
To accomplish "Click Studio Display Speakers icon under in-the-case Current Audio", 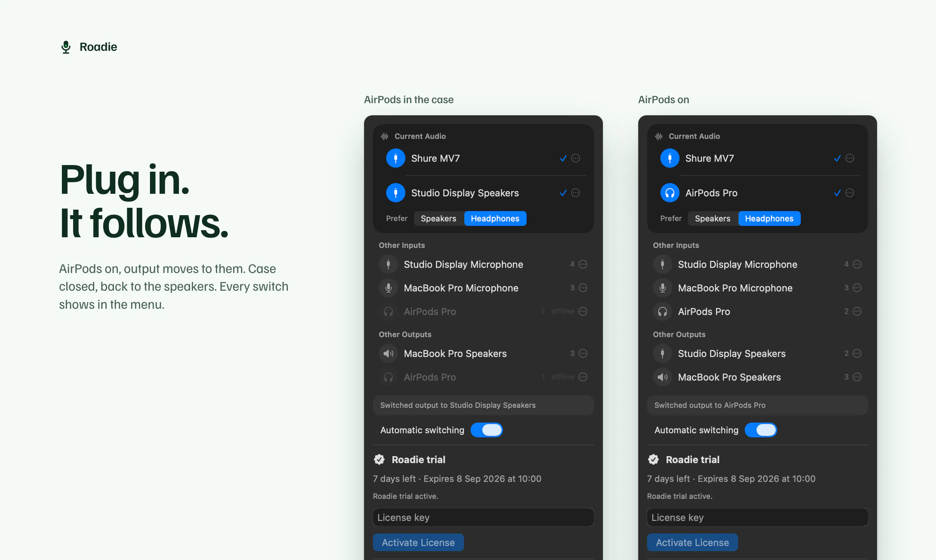I will coord(395,193).
